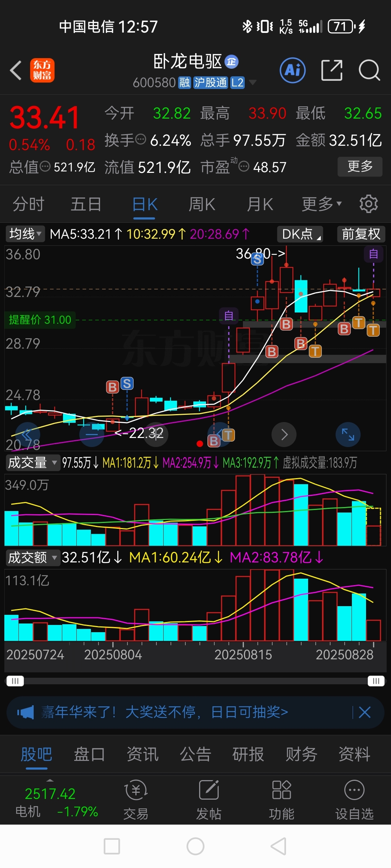Switch to 月K tab
The image size is (391, 868).
[x=260, y=204]
